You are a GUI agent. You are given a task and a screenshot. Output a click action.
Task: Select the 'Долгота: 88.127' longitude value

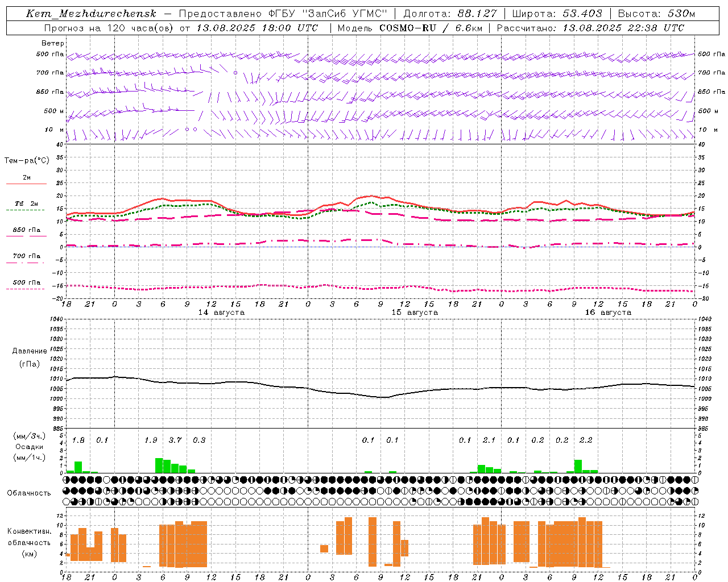pos(450,14)
